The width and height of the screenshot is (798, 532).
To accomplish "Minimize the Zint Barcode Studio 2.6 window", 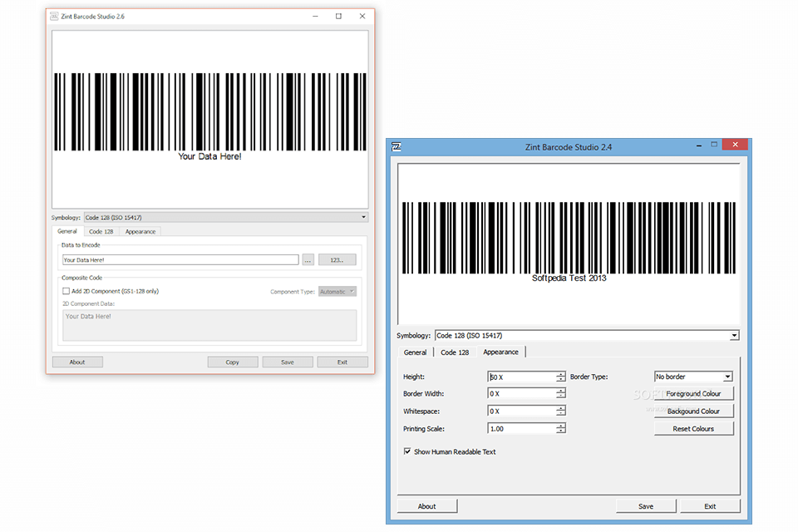I will pos(316,17).
